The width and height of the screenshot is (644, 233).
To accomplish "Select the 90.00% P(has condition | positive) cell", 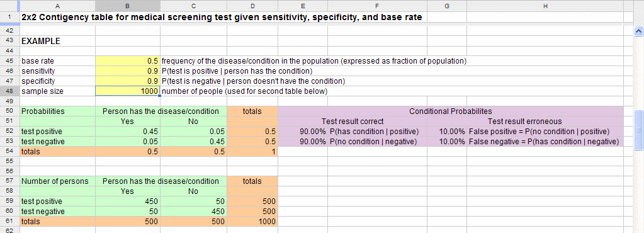I will click(353, 132).
